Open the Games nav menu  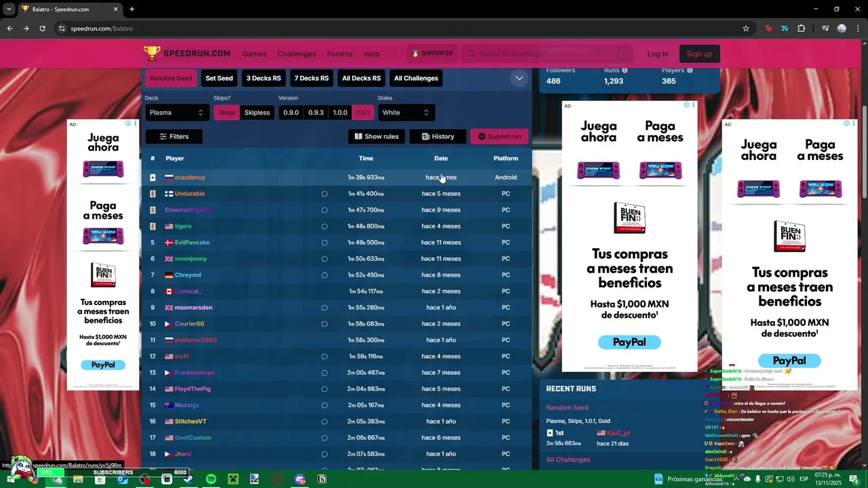tap(254, 54)
